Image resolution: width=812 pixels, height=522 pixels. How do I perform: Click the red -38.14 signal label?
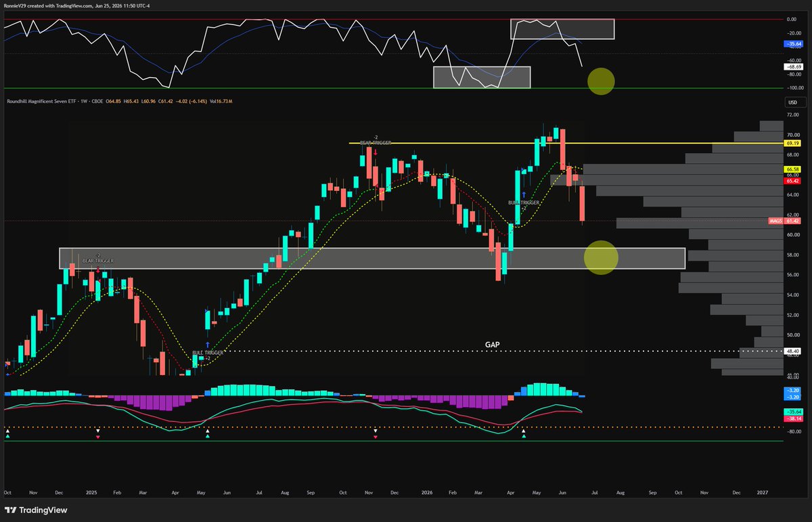coord(792,419)
